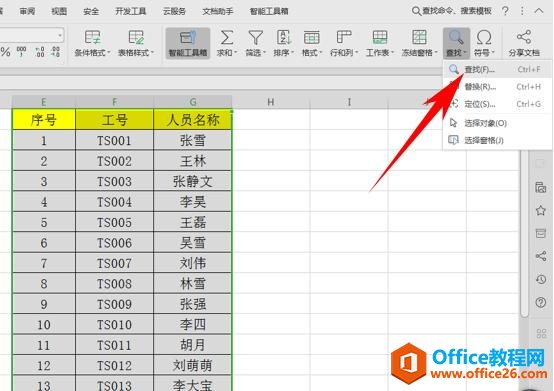Click the 查找命令、搜索模板 search box
The width and height of the screenshot is (554, 391).
[x=452, y=11]
